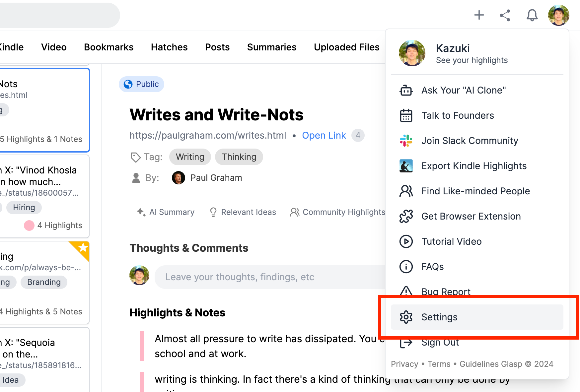Click the paulgraham.com/writes.html URL text
The width and height of the screenshot is (580, 392).
click(208, 135)
